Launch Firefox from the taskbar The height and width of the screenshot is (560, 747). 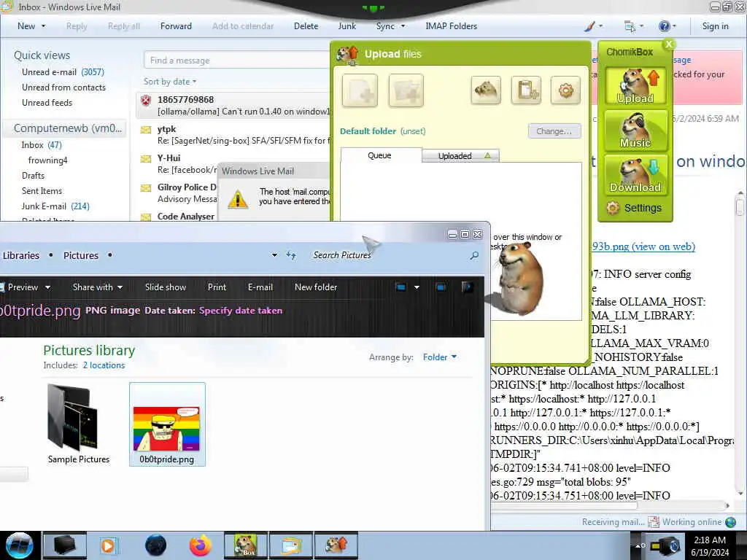click(x=201, y=545)
